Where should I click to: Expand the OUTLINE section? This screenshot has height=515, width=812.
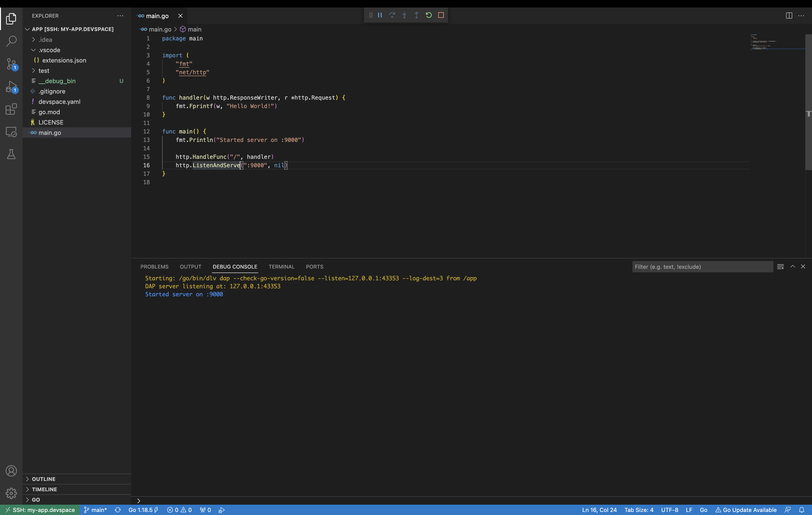(x=43, y=479)
